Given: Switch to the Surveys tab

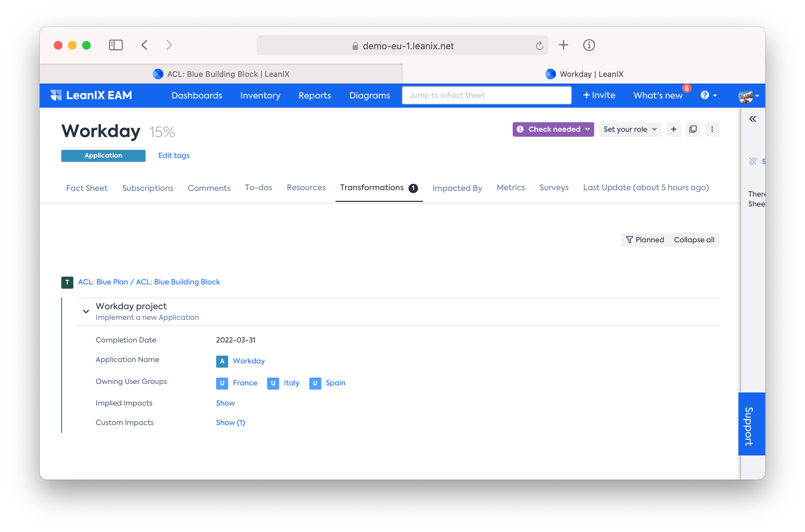Looking at the screenshot, I should (554, 188).
